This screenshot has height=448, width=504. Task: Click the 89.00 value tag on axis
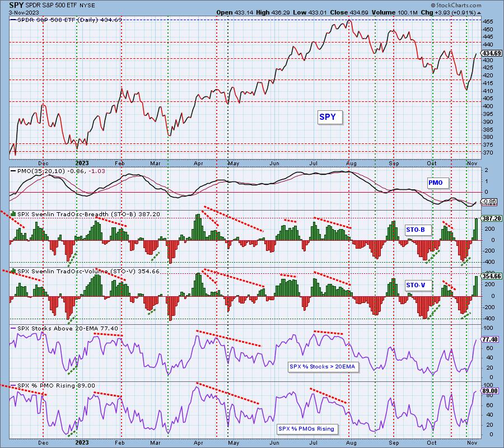(x=490, y=391)
